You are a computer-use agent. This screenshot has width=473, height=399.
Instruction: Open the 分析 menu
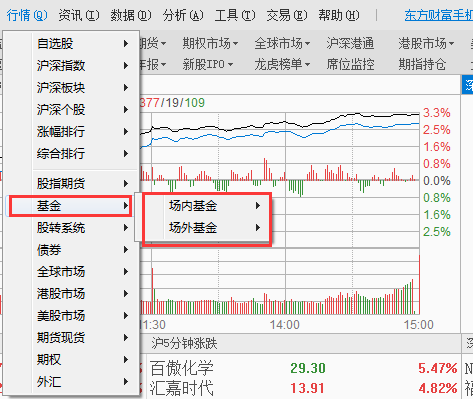click(x=183, y=15)
